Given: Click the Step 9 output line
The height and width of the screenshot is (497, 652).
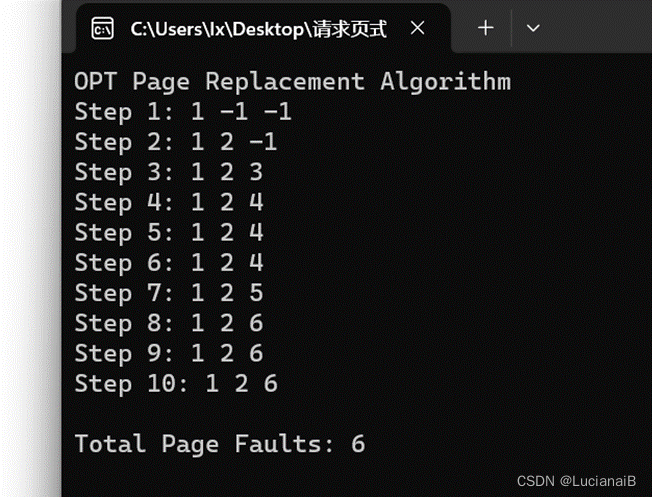Looking at the screenshot, I should [169, 354].
